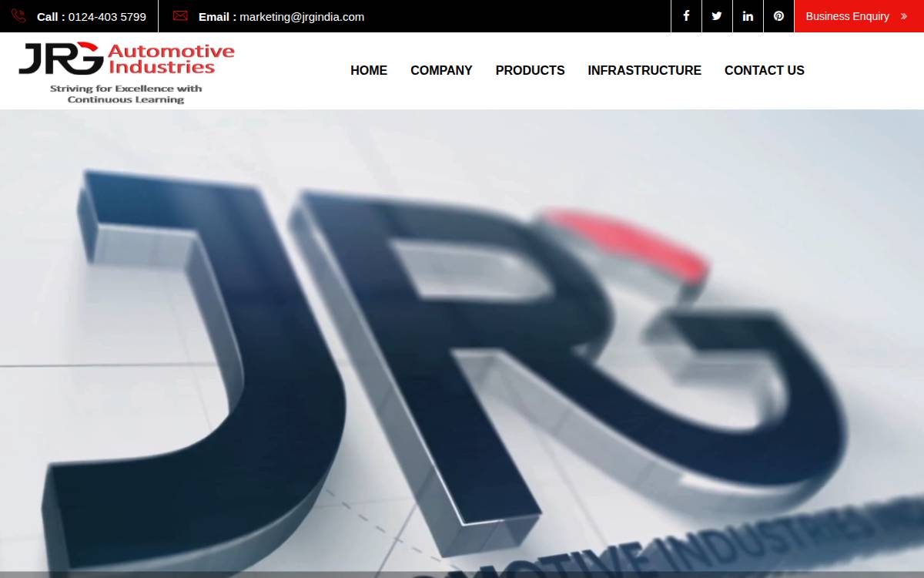
Task: Open the Twitter social link
Action: coord(717,16)
